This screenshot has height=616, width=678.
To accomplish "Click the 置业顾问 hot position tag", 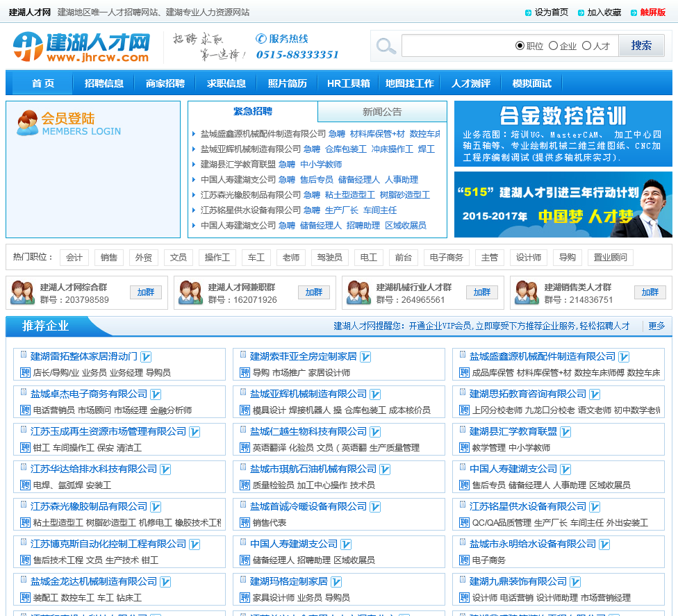I will click(x=610, y=258).
